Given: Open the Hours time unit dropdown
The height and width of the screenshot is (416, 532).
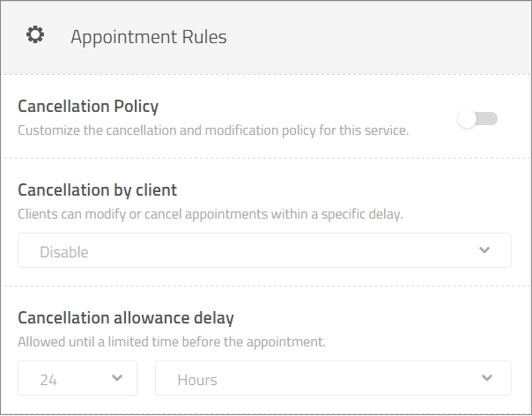Looking at the screenshot, I should click(x=333, y=379).
